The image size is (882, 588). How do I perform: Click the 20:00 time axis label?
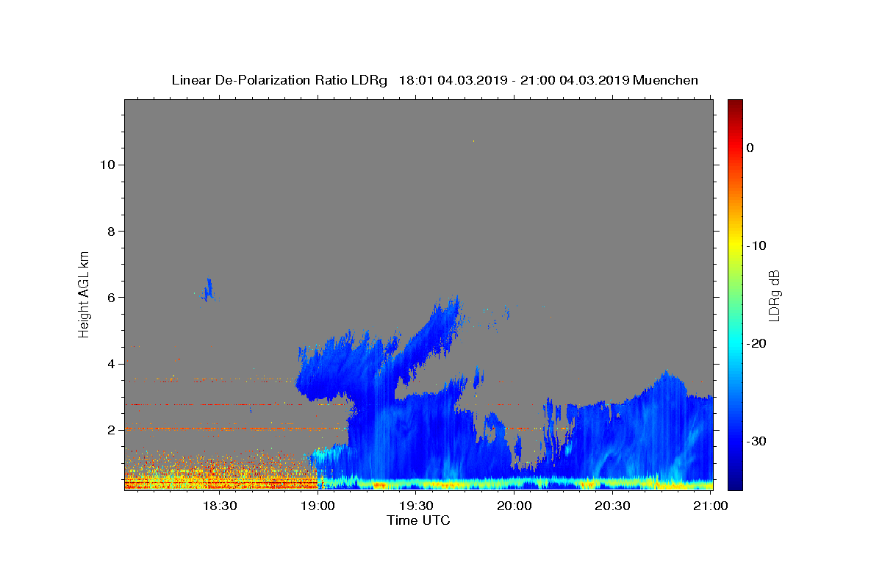[514, 506]
